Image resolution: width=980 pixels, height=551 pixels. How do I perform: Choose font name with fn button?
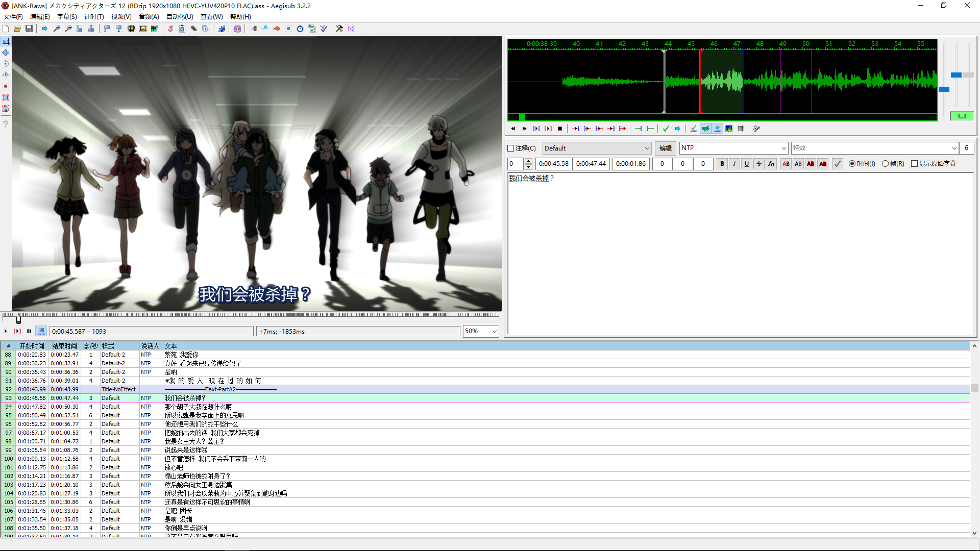click(x=771, y=164)
